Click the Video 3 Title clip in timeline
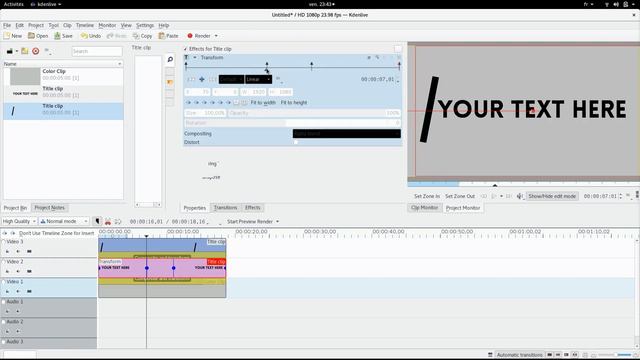The image size is (640, 360). pos(162,245)
